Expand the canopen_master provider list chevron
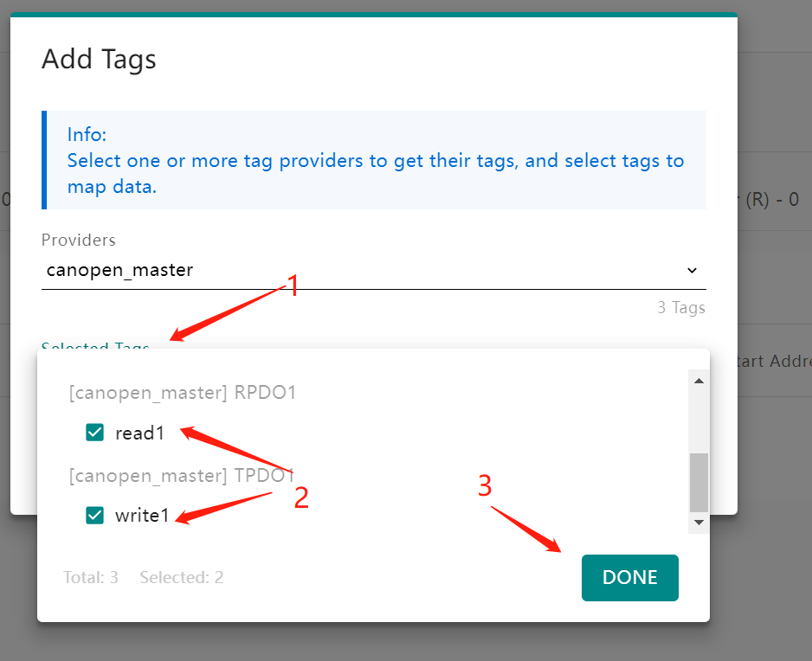 (x=692, y=270)
